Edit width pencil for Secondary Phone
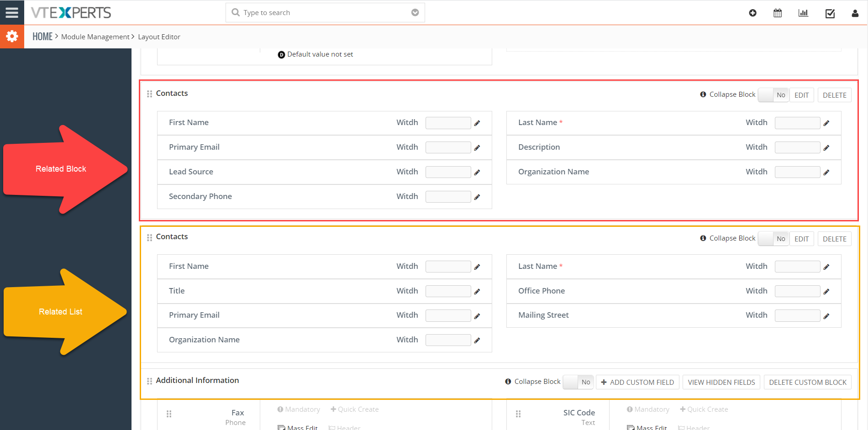 click(477, 197)
